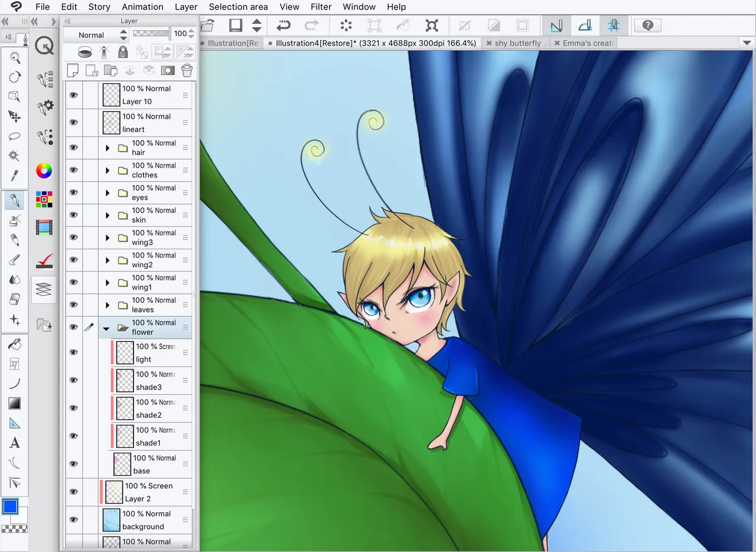This screenshot has width=756, height=552.
Task: Click the Save floppy disk icon
Action: (x=236, y=25)
